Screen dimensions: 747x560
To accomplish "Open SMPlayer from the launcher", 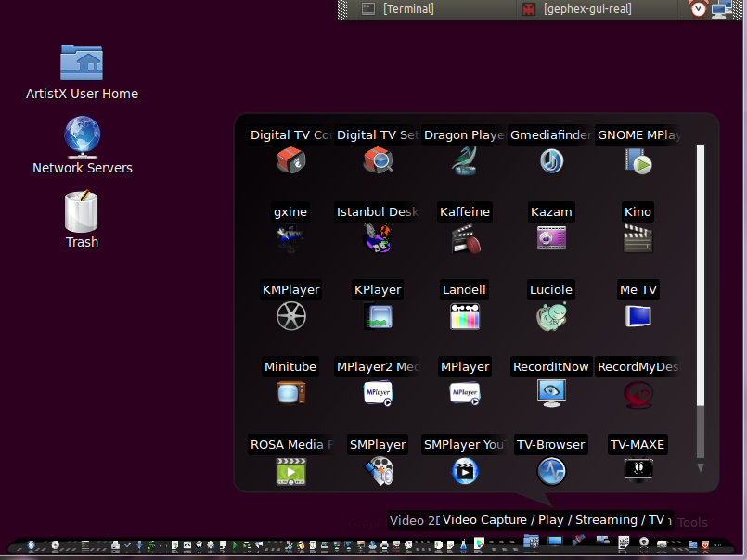I will 378,471.
